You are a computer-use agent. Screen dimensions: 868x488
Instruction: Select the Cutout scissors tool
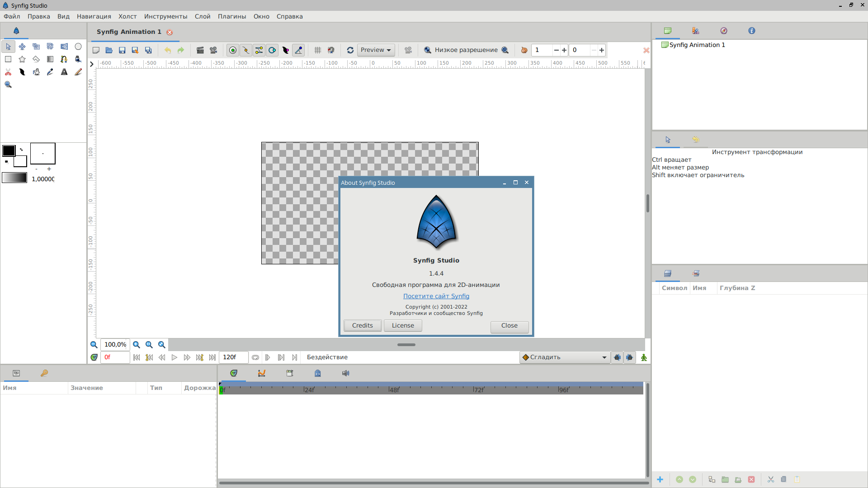pyautogui.click(x=8, y=72)
